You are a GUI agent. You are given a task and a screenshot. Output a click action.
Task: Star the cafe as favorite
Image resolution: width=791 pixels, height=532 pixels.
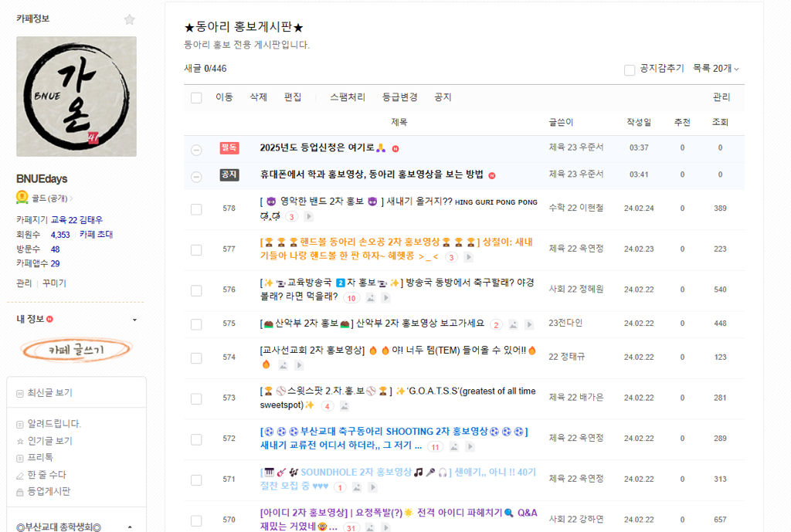click(x=130, y=19)
